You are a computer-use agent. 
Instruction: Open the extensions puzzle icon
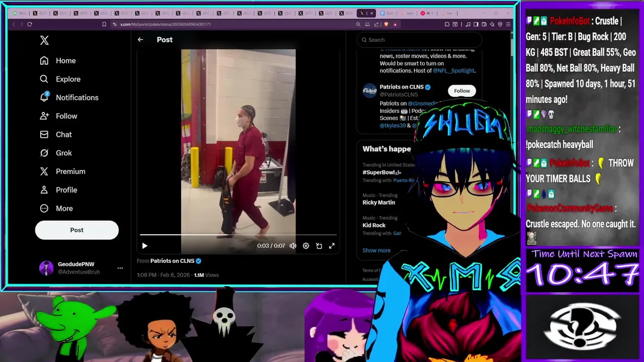(x=447, y=24)
